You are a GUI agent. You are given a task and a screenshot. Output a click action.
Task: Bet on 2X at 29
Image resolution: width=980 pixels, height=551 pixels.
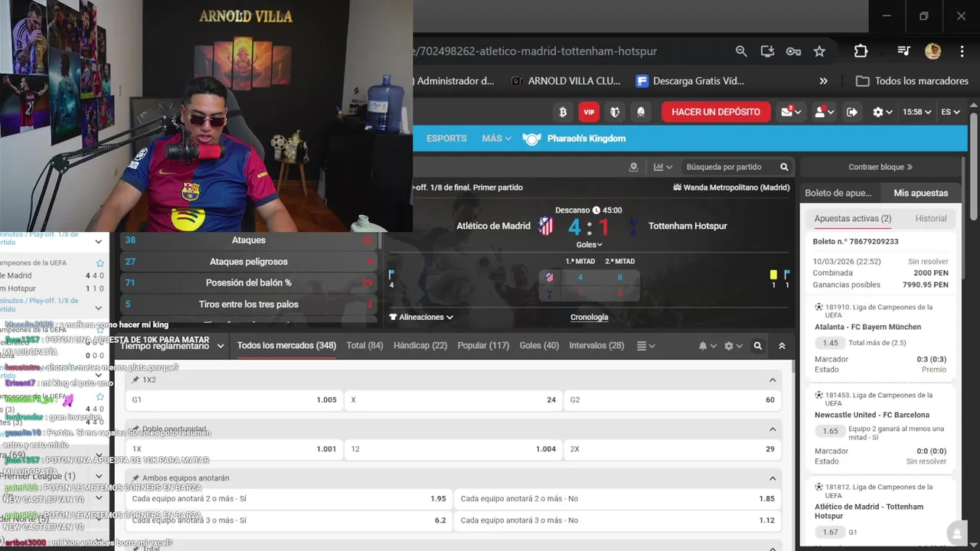point(672,449)
